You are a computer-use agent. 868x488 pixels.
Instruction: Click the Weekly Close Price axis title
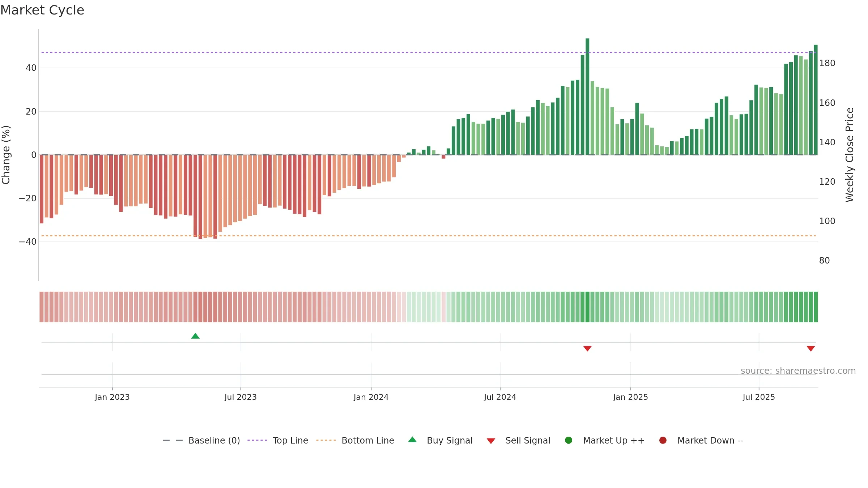tap(850, 155)
